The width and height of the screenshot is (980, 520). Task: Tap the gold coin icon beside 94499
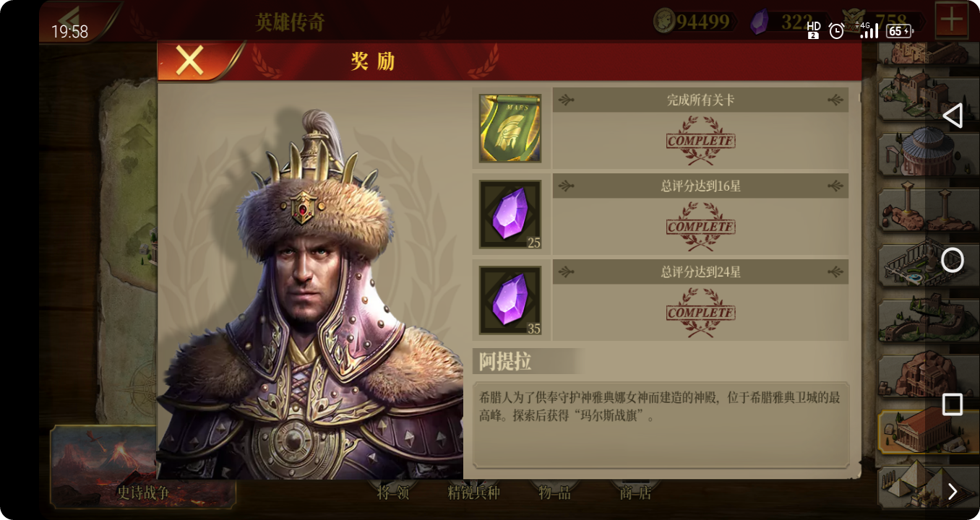click(x=663, y=21)
